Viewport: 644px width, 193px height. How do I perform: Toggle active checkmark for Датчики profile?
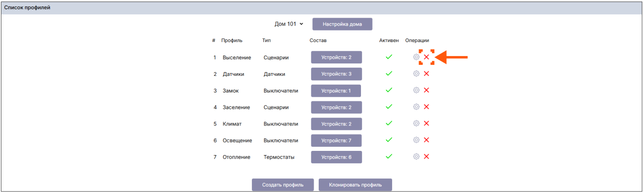coord(389,74)
